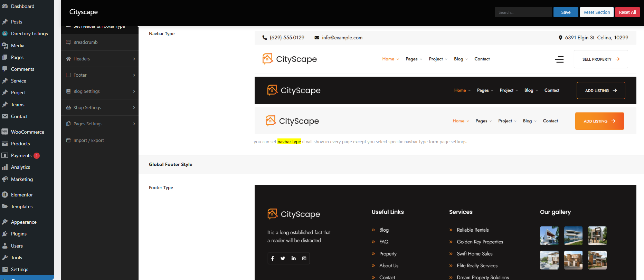Click the Swift Home Sales link
This screenshot has width=644, height=280.
(x=475, y=254)
